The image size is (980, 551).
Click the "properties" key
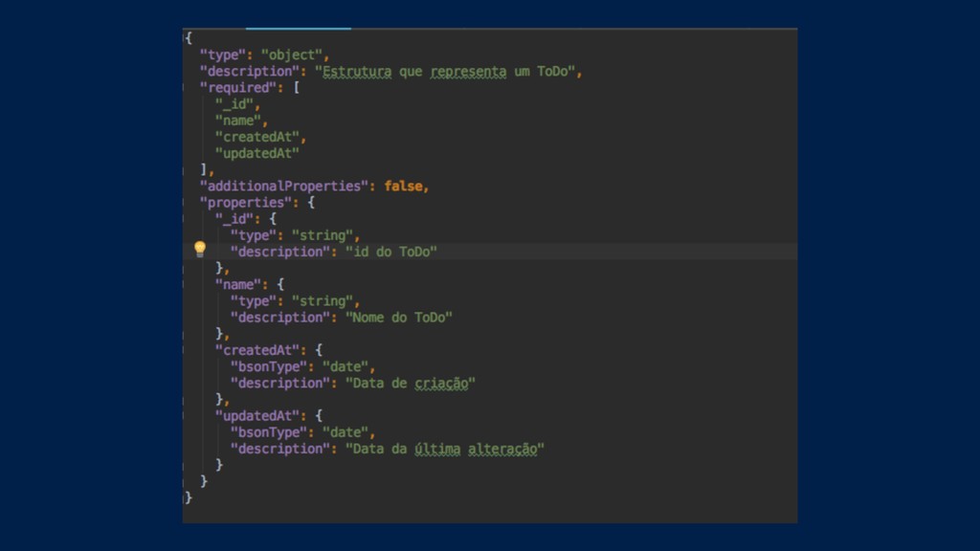tap(246, 203)
